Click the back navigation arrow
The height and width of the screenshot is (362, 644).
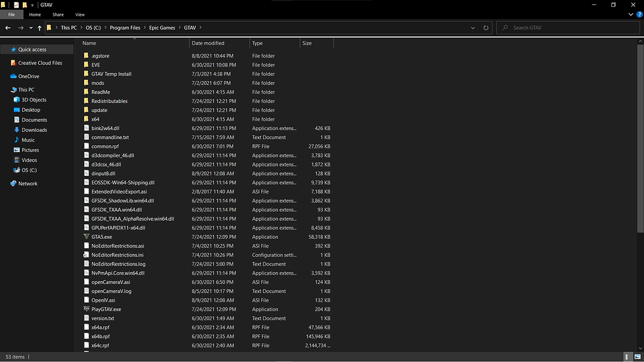[8, 28]
